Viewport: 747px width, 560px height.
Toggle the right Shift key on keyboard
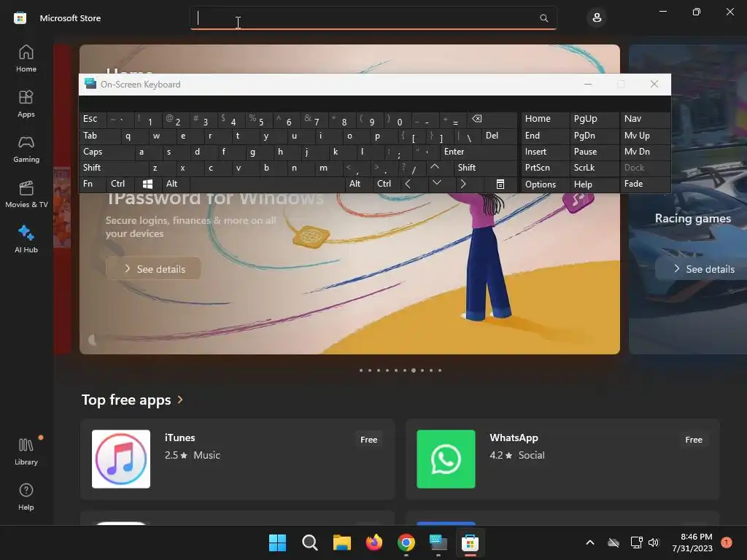[485, 168]
